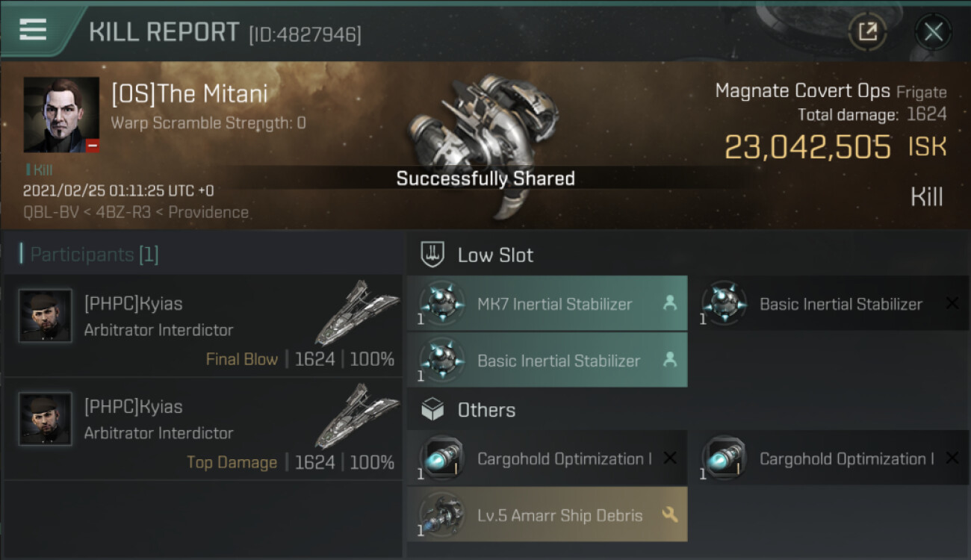The image size is (971, 560).
Task: Click Kyias portrait in Top Damage row
Action: point(46,419)
